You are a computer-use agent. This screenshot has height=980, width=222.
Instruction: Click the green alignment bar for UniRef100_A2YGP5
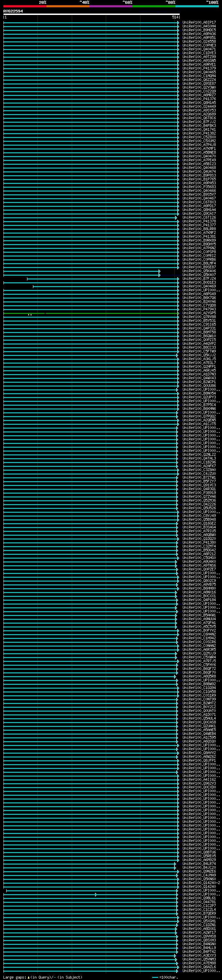(x=92, y=313)
